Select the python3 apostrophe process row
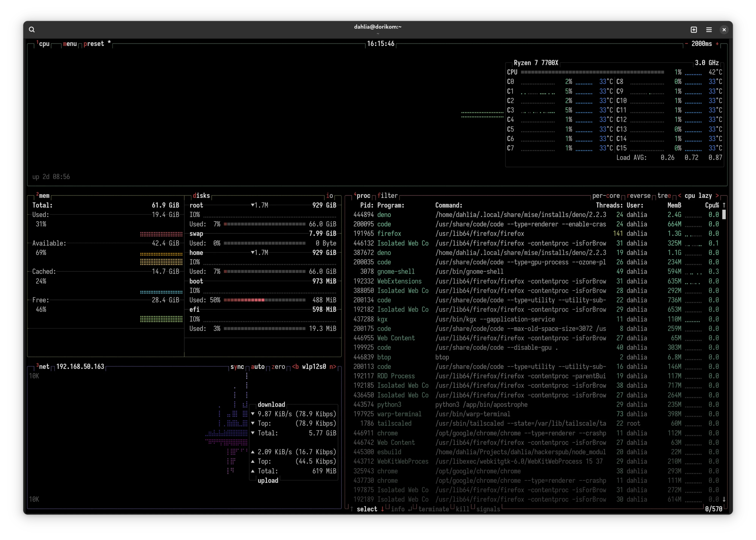Image resolution: width=756 pixels, height=540 pixels. [536, 405]
